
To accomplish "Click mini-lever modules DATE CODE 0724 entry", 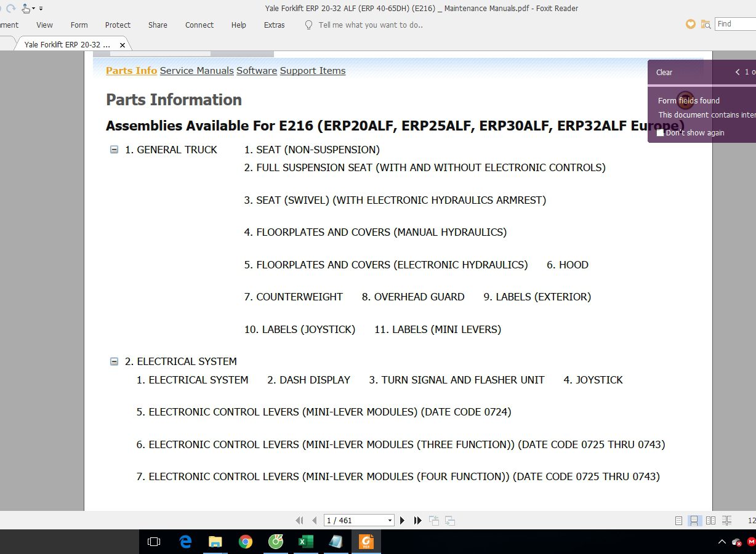I will (324, 412).
